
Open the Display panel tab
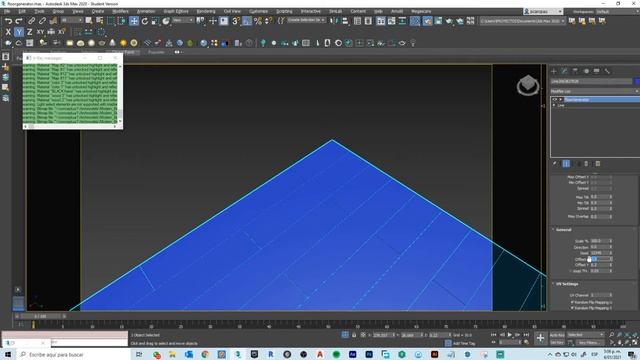pos(596,71)
